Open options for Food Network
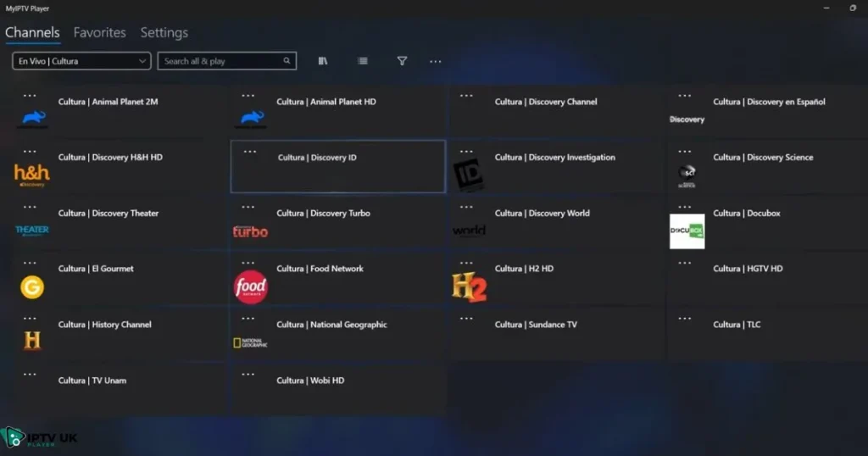Image resolution: width=868 pixels, height=456 pixels. (x=248, y=263)
